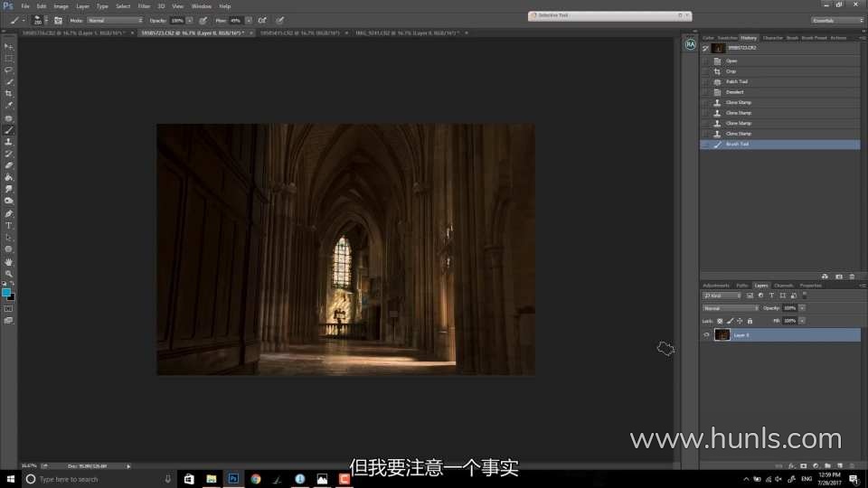Open the brush Mode dropdown in options bar
Viewport: 868px width, 488px height.
(x=115, y=20)
